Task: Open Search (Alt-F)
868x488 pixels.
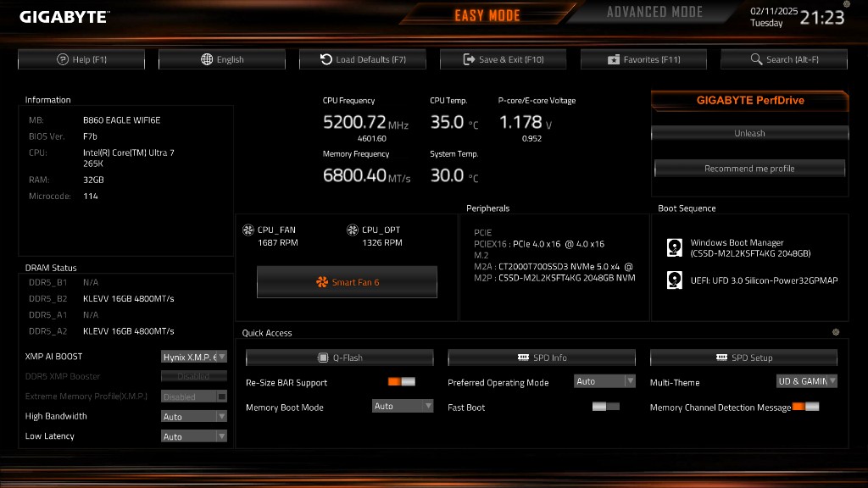Action: click(784, 59)
